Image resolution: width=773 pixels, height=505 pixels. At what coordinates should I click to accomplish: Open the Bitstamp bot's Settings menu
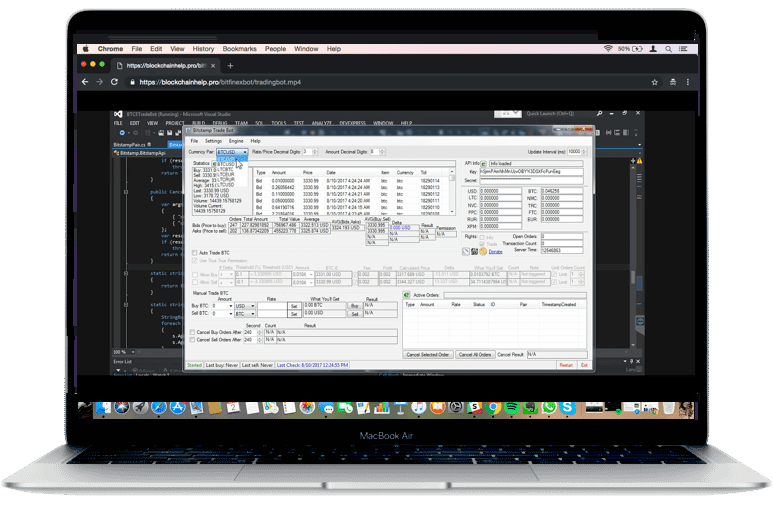click(x=213, y=141)
